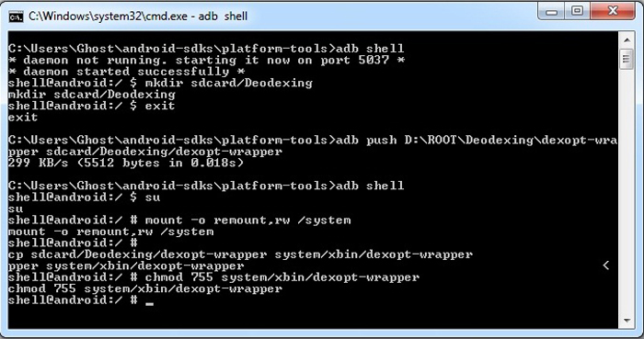Click the scrollbar up arrow
This screenshot has width=644, height=339.
(627, 40)
